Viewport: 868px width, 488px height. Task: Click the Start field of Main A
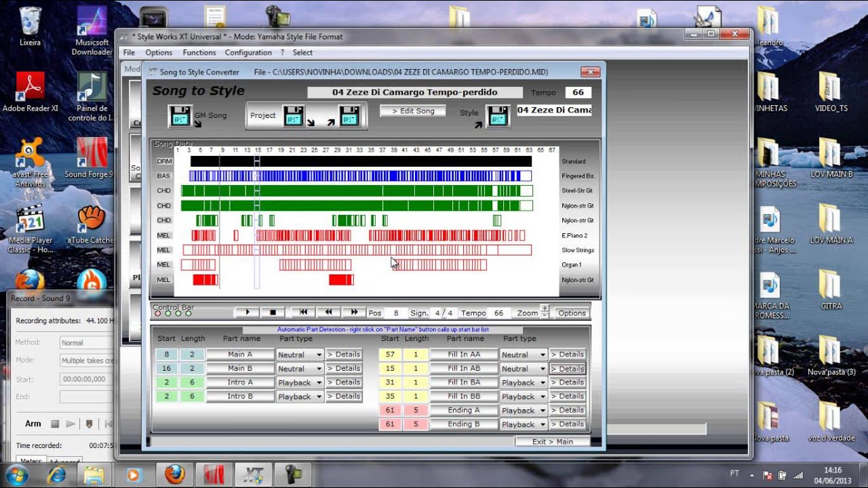tap(166, 354)
